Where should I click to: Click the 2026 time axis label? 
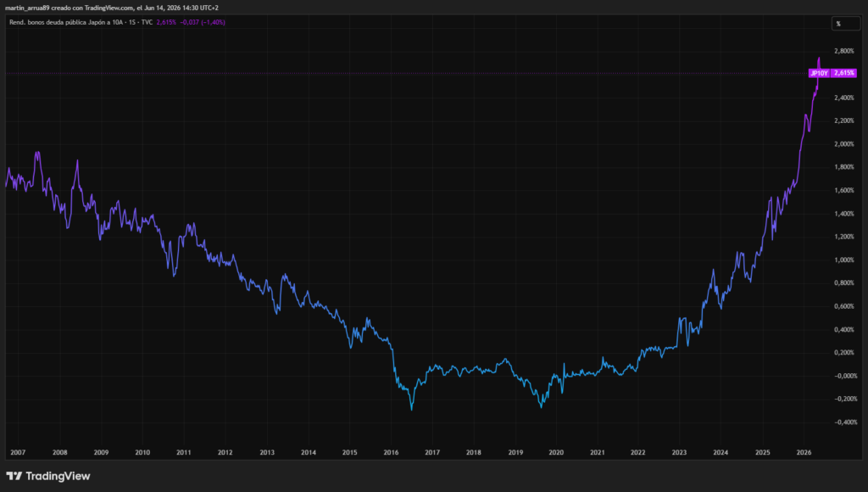pyautogui.click(x=804, y=453)
